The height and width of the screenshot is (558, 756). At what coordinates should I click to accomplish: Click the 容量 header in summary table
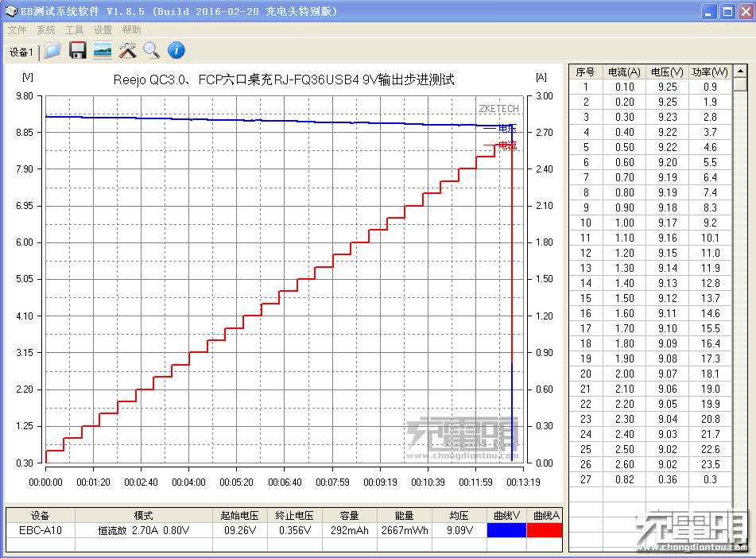pos(350,516)
